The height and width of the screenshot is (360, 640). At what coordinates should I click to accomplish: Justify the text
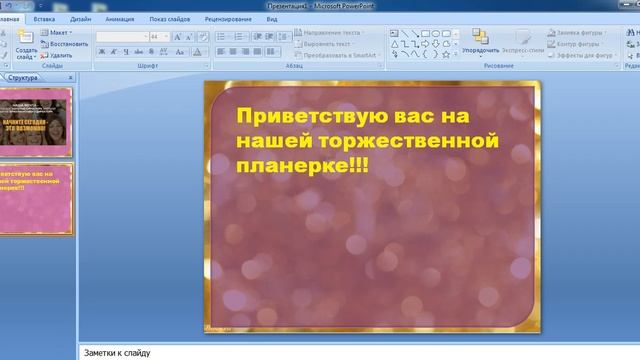[257, 51]
